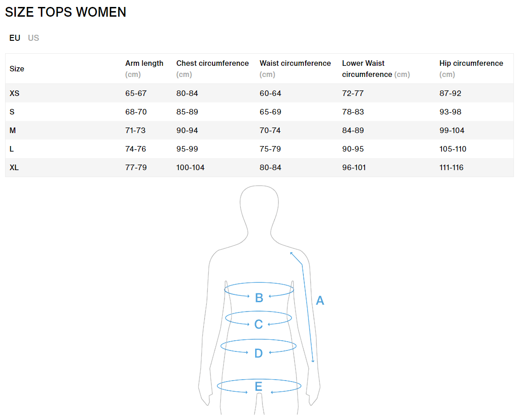The image size is (519, 420).
Task: Select the XL size row label
Action: tap(14, 167)
